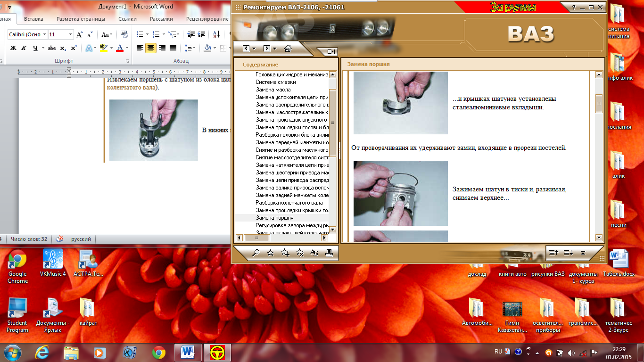Open numbered list dropdown arrow

coord(163,34)
